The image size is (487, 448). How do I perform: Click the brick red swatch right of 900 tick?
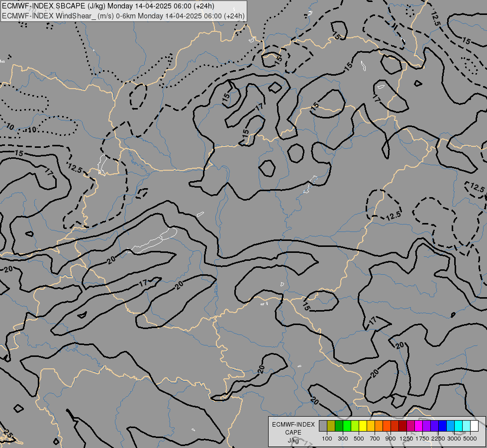point(395,426)
